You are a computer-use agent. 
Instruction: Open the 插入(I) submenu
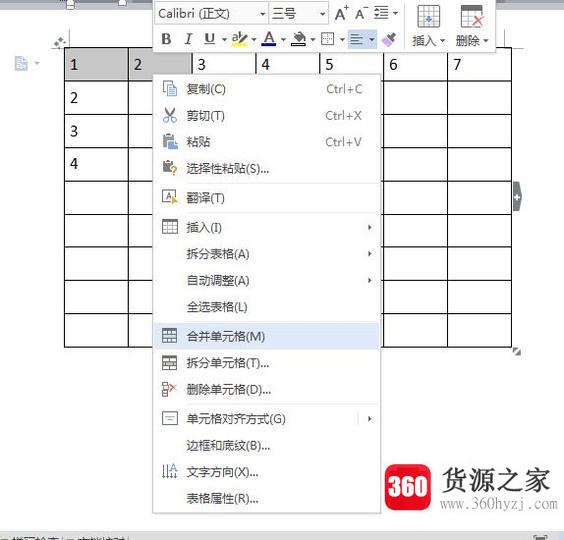[x=267, y=227]
